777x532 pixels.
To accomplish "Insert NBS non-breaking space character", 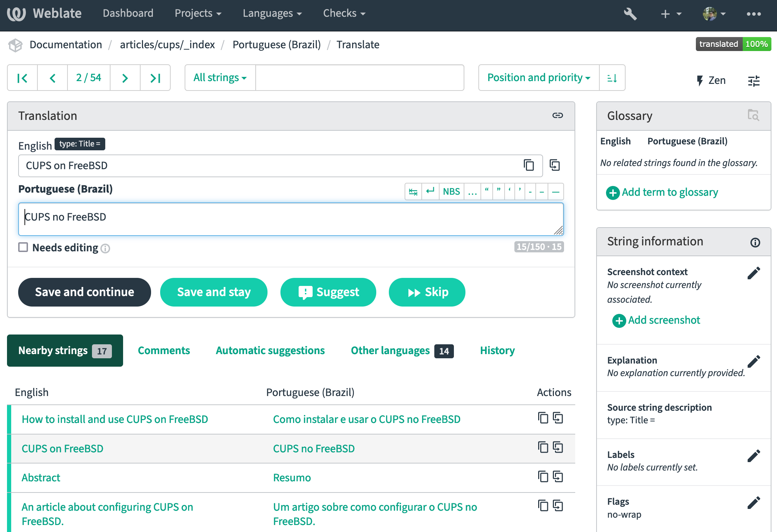I will pyautogui.click(x=451, y=192).
